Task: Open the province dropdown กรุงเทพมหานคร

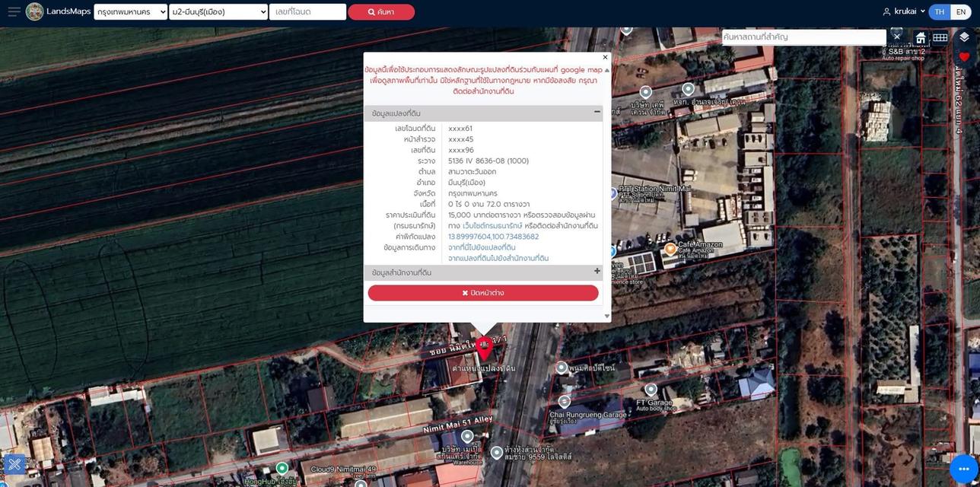Action: 130,11
